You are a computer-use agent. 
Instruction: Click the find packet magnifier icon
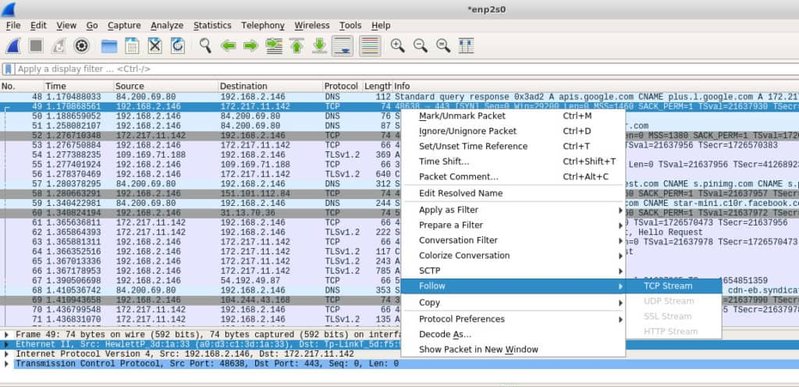[205, 46]
